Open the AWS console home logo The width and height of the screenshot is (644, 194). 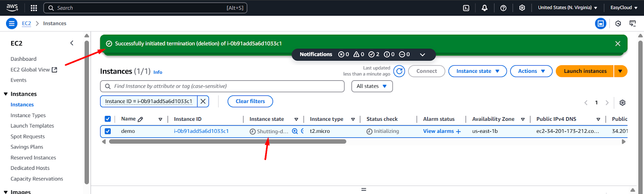click(12, 8)
